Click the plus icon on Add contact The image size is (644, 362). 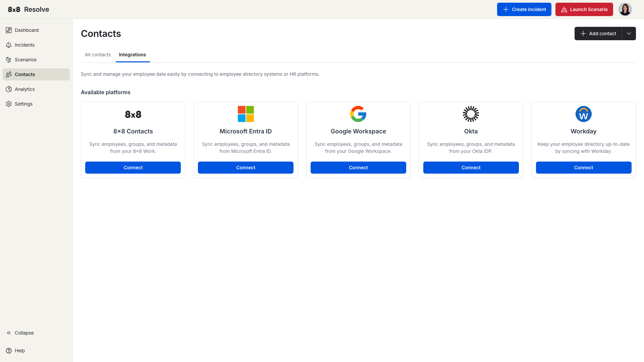(583, 34)
